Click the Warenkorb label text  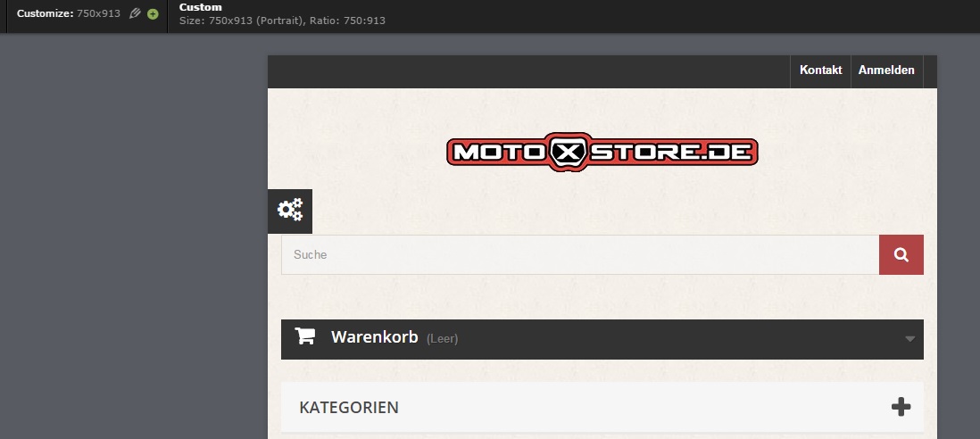click(374, 337)
